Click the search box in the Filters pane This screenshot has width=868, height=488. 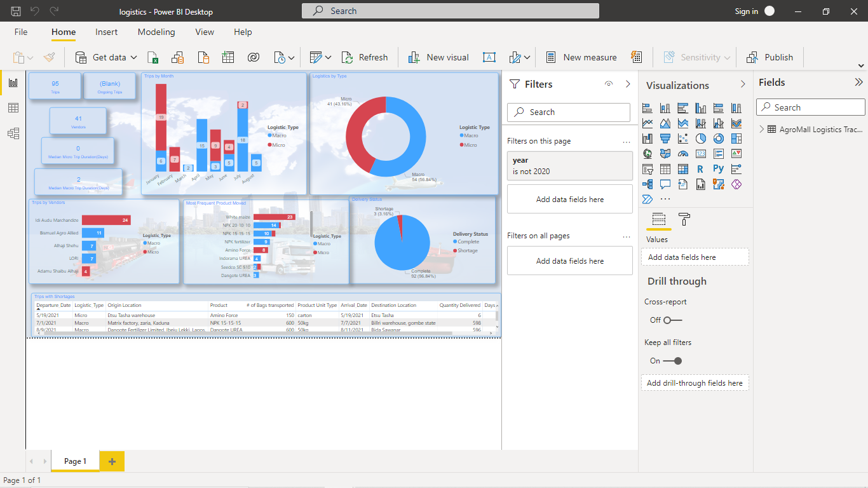coord(568,112)
